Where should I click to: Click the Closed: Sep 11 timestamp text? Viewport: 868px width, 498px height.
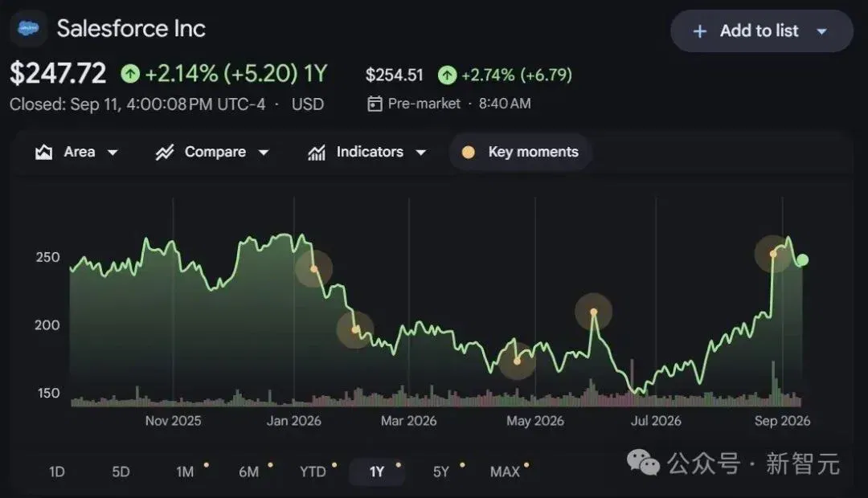click(x=137, y=104)
